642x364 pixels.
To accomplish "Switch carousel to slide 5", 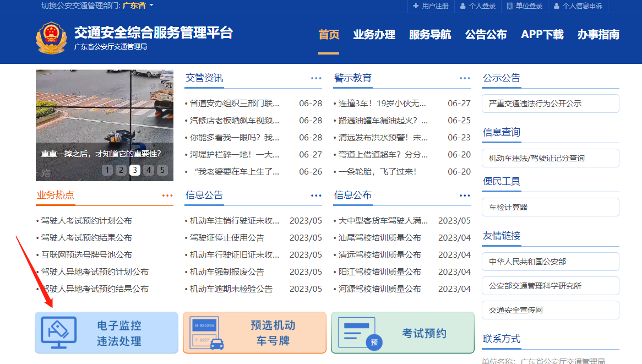I will [162, 170].
